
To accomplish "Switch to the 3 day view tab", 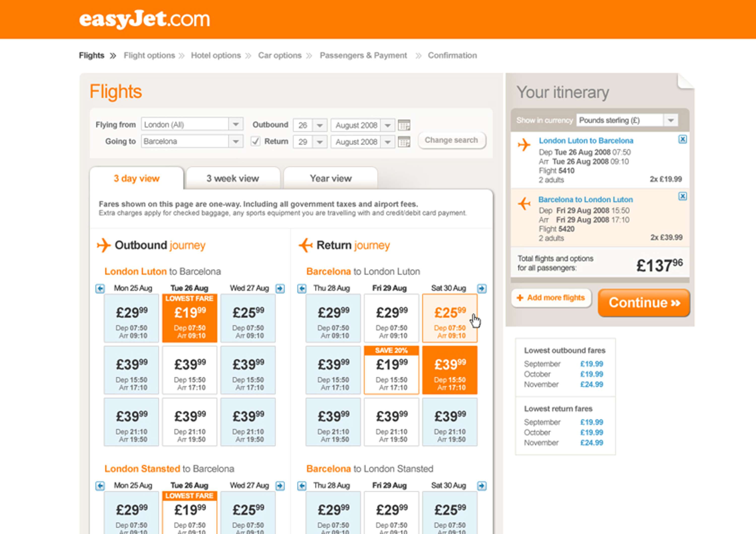I will click(x=137, y=178).
